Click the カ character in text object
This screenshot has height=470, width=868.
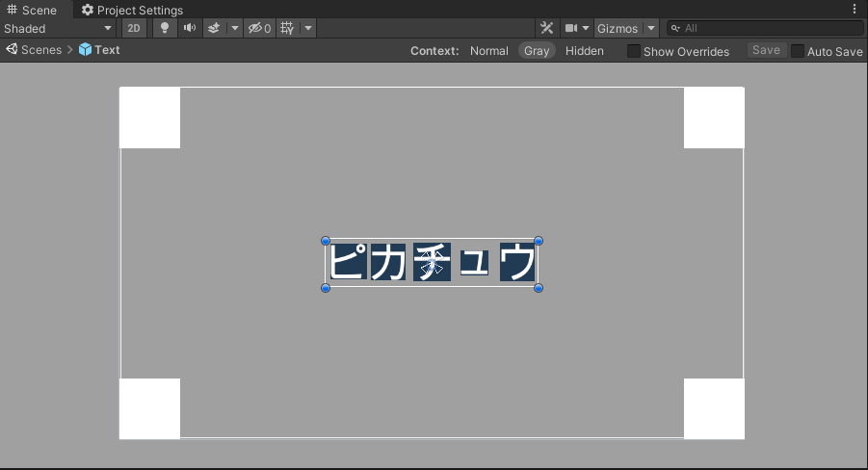tap(388, 262)
